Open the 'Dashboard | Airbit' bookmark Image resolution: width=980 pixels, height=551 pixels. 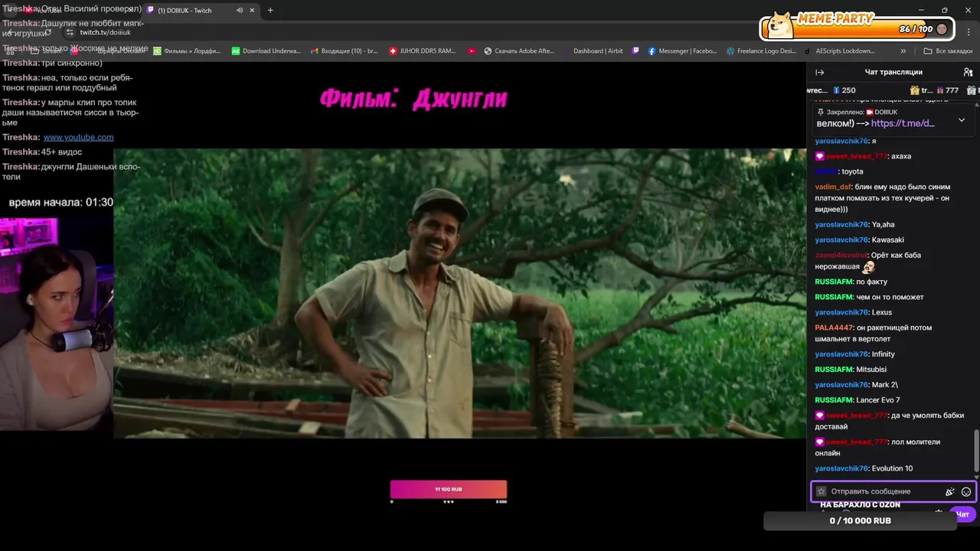[593, 51]
